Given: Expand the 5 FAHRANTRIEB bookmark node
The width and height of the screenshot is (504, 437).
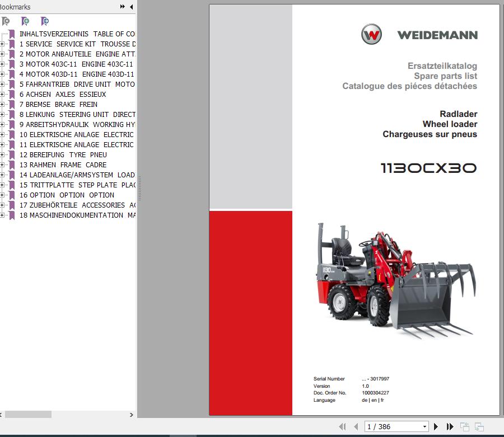Looking at the screenshot, I should (x=2, y=84).
